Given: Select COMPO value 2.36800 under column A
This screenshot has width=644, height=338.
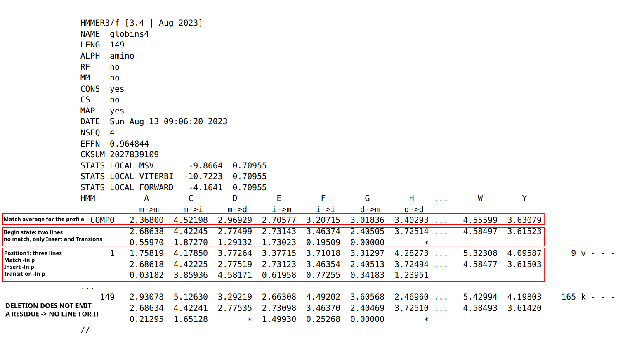Looking at the screenshot, I should (146, 220).
